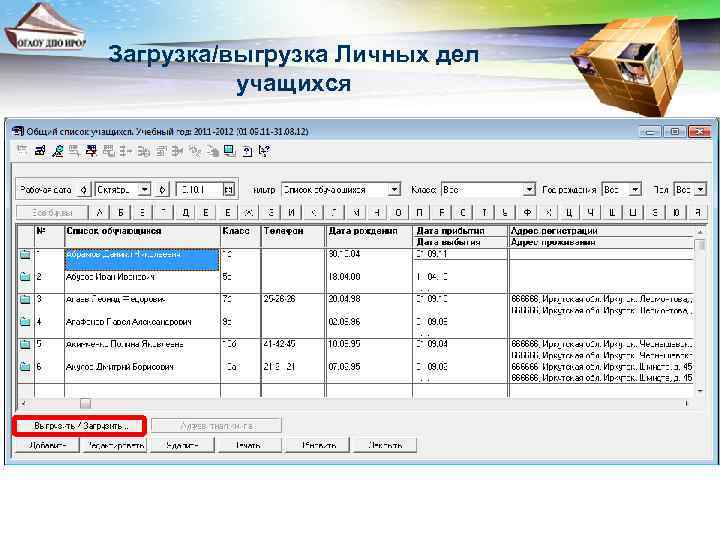Filter students by letter Ч
The height and width of the screenshot is (540, 720).
[591, 213]
